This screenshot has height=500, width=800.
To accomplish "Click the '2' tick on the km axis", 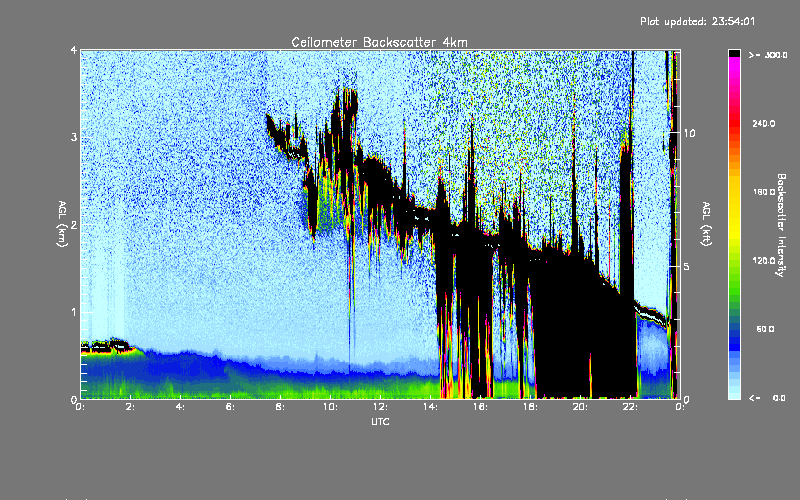I will [x=73, y=225].
